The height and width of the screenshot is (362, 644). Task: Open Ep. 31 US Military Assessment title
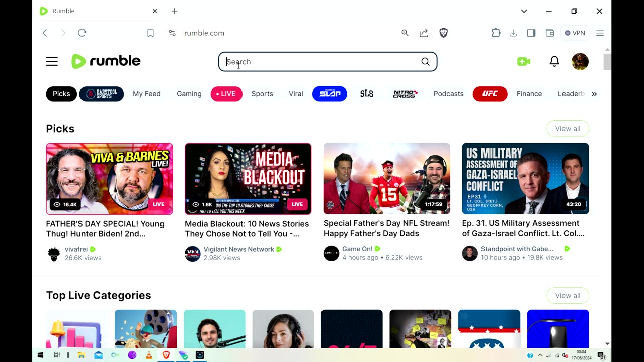(x=523, y=228)
